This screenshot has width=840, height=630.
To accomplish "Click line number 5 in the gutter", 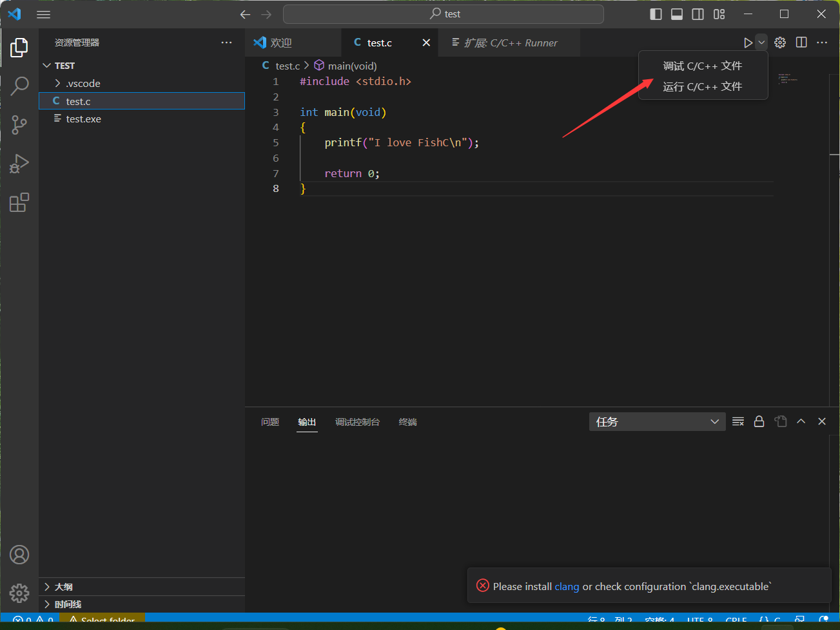I will point(276,142).
